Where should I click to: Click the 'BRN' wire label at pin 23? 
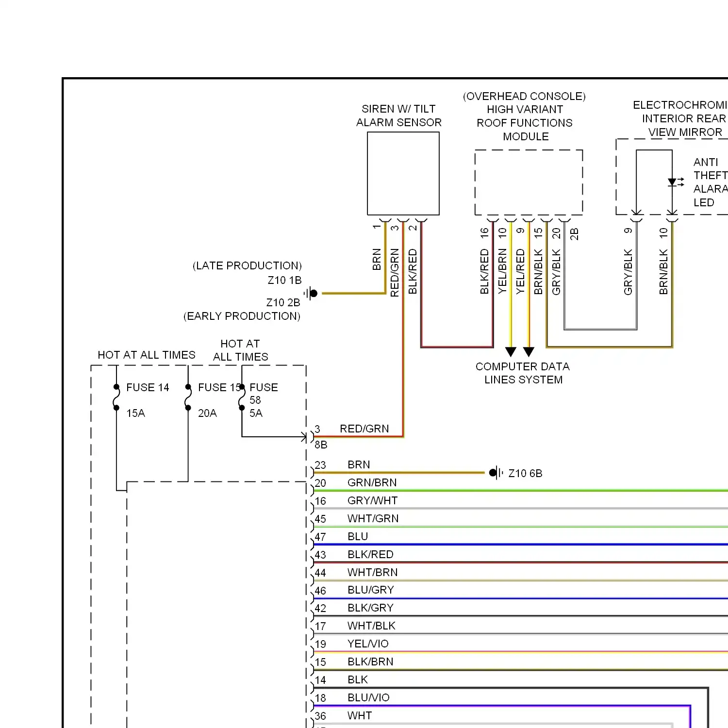[359, 464]
